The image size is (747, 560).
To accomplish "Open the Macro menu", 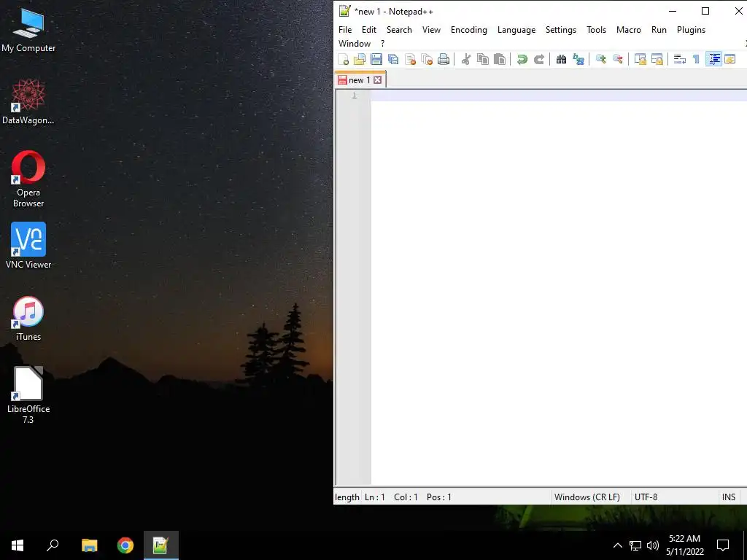I will point(628,29).
